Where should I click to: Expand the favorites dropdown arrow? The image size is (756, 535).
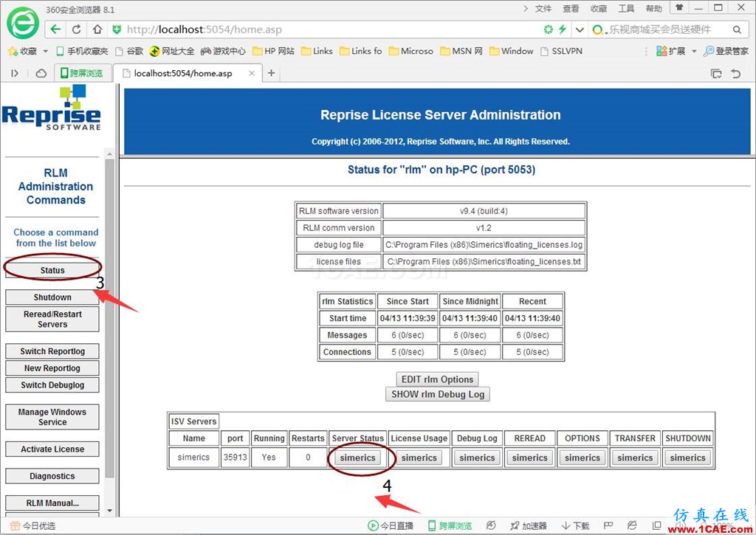coord(45,51)
